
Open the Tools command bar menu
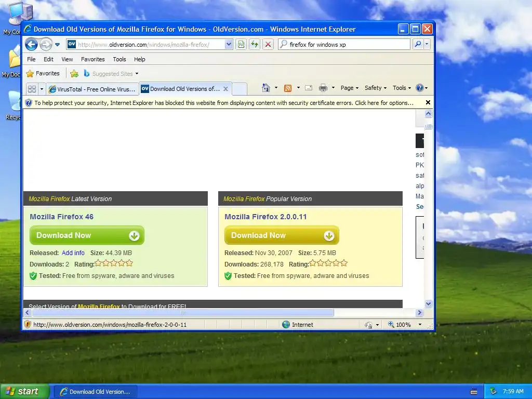pyautogui.click(x=402, y=88)
